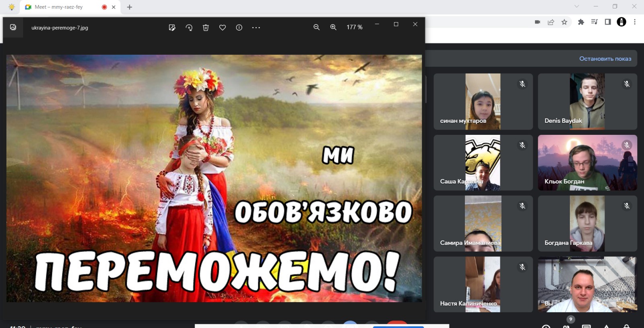Show file info in the Photos viewer
The width and height of the screenshot is (644, 328).
pos(239,27)
